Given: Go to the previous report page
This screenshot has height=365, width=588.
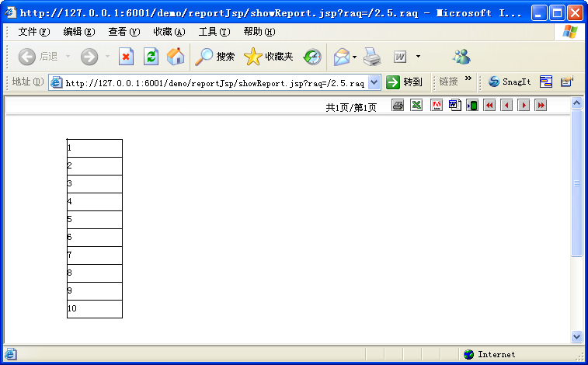Looking at the screenshot, I should [506, 106].
